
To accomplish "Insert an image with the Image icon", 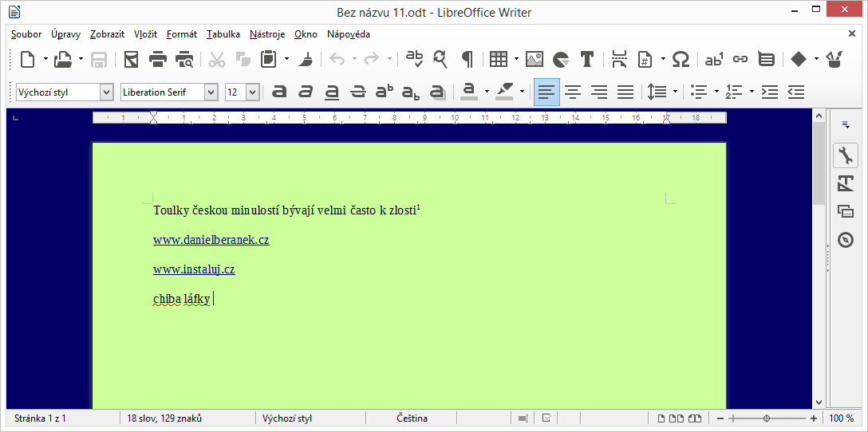I will (535, 59).
